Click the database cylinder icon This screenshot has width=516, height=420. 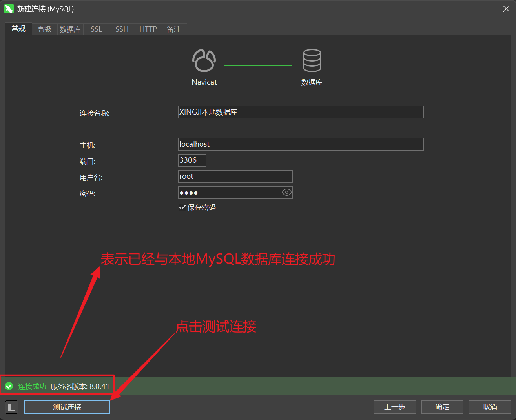[312, 61]
